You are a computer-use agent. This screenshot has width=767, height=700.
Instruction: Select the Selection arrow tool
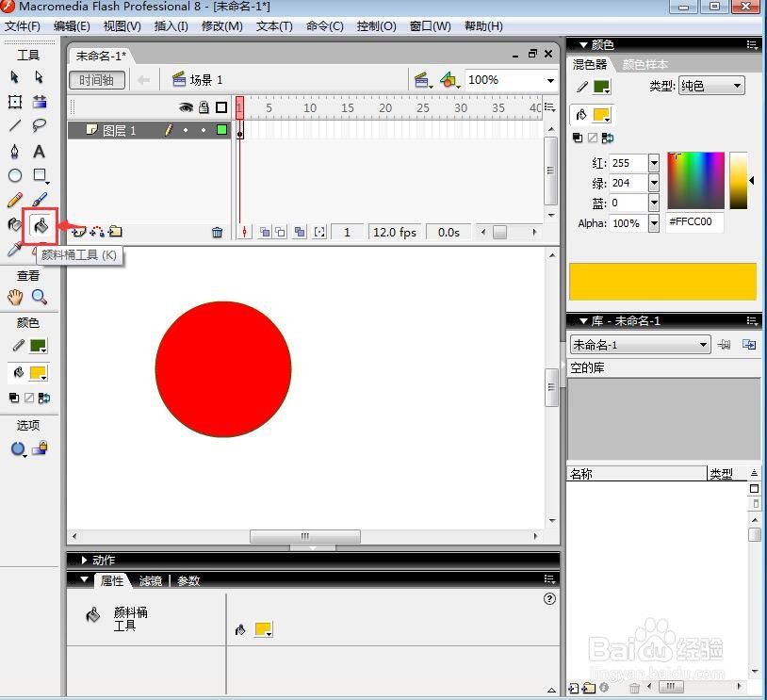click(15, 77)
